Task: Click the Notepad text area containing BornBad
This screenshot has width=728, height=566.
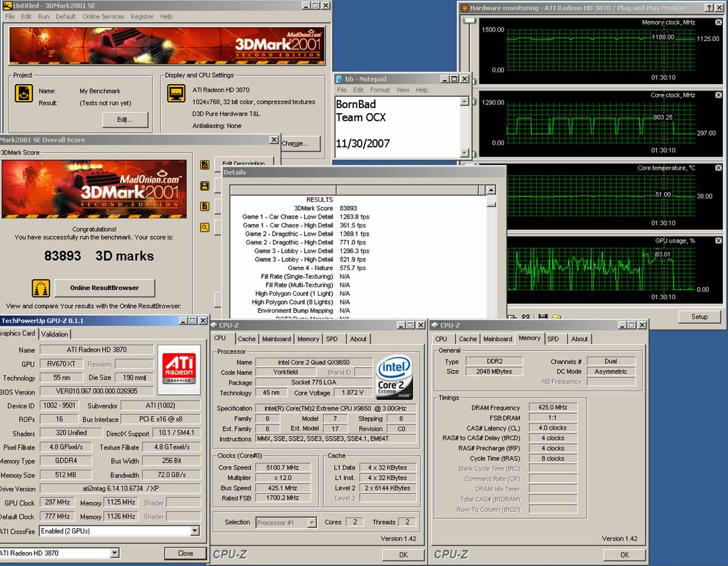Action: click(x=397, y=127)
